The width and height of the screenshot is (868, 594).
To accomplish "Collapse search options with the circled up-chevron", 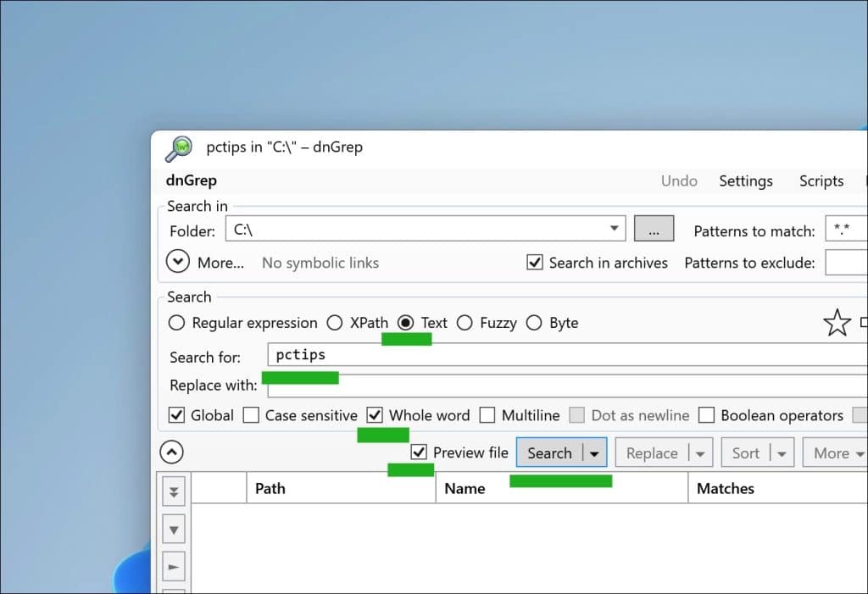I will pos(171,452).
